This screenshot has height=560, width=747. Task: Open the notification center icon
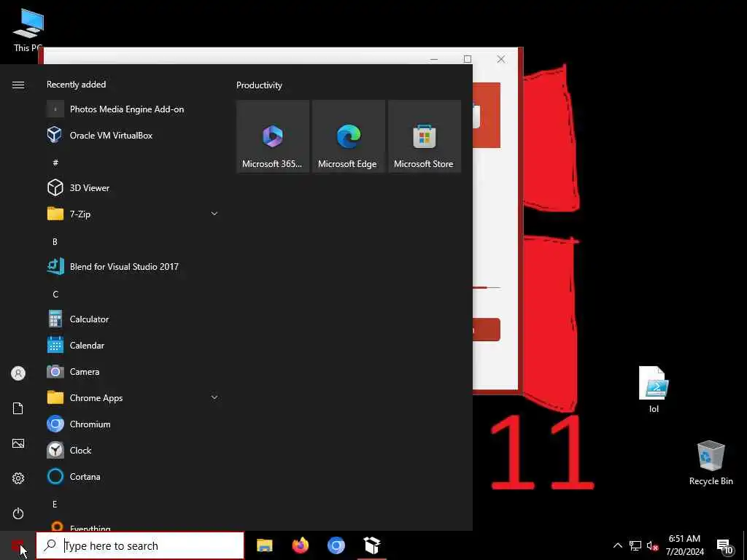point(725,546)
